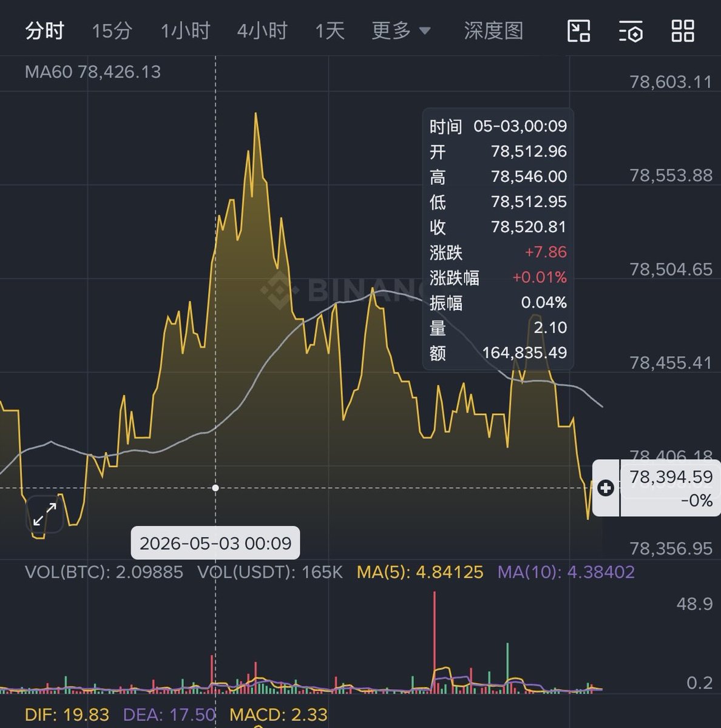Switch to the 1天 interval
721x728 pixels.
click(x=330, y=30)
